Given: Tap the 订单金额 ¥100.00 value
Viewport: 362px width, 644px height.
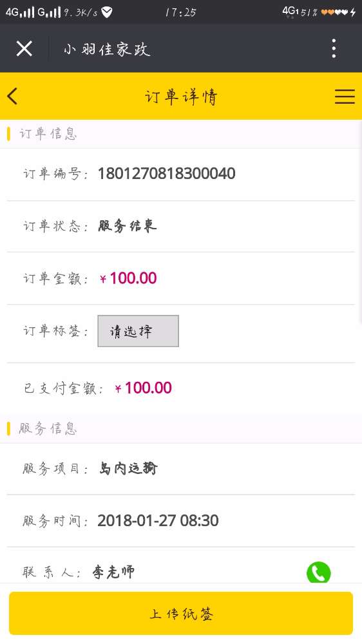Looking at the screenshot, I should [x=128, y=278].
